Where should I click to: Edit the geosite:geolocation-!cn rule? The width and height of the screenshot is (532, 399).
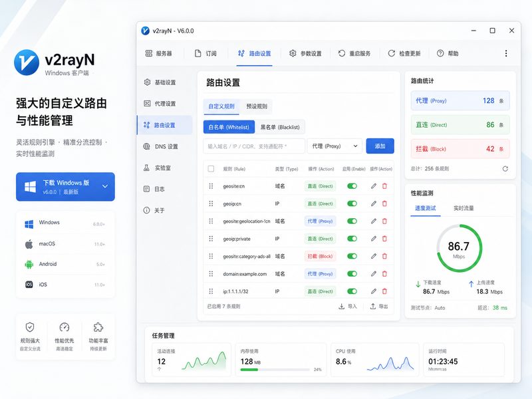coord(374,221)
